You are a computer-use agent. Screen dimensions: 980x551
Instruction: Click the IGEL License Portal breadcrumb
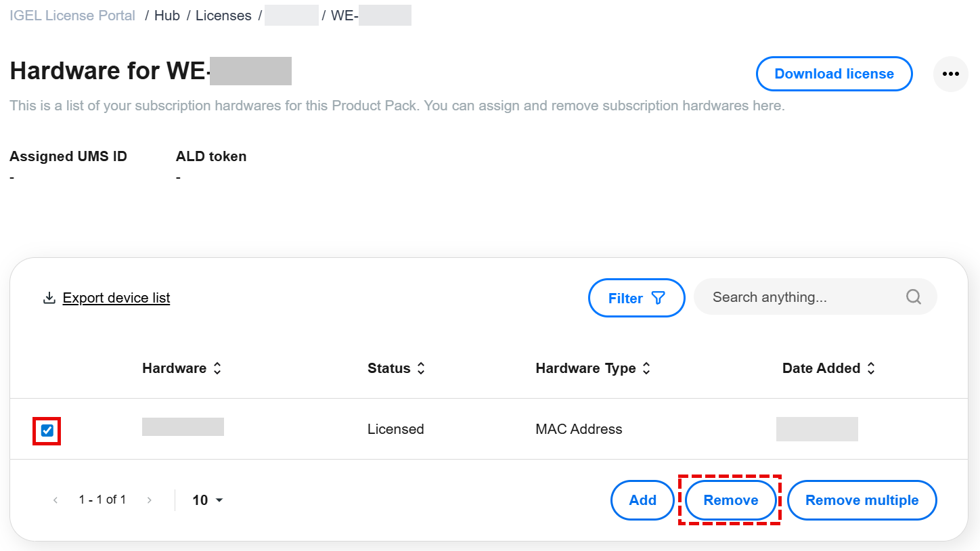(x=72, y=16)
